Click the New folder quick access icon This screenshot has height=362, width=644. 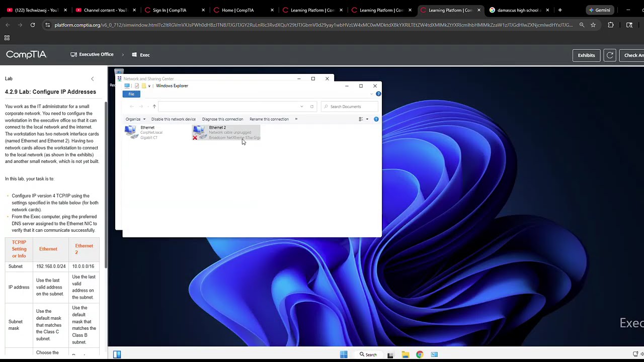click(143, 86)
